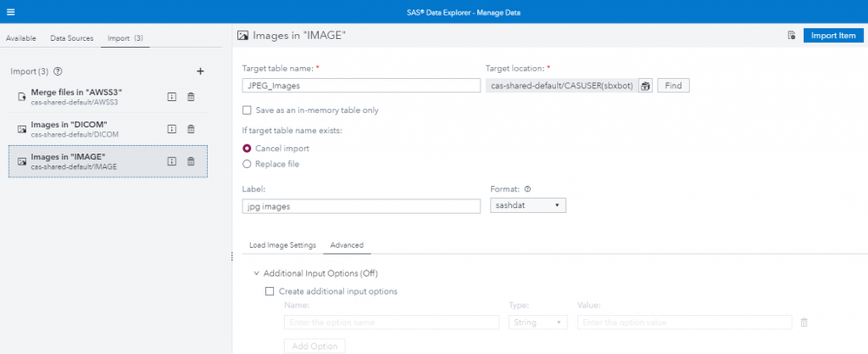Click the plus icon to add import

pos(200,71)
